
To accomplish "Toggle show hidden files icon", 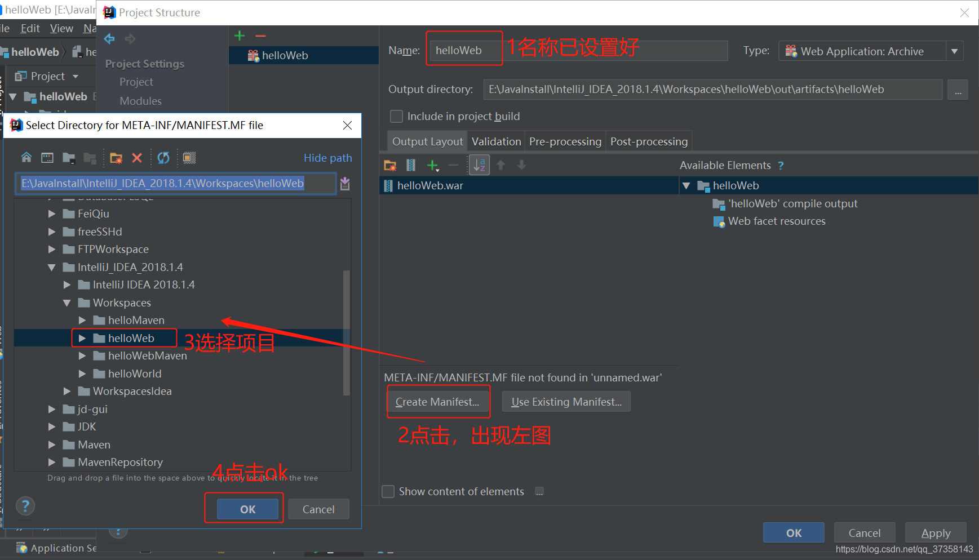I will tap(189, 158).
